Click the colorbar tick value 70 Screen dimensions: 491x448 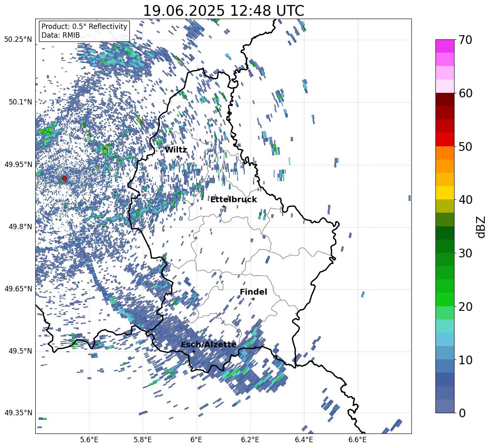point(465,40)
